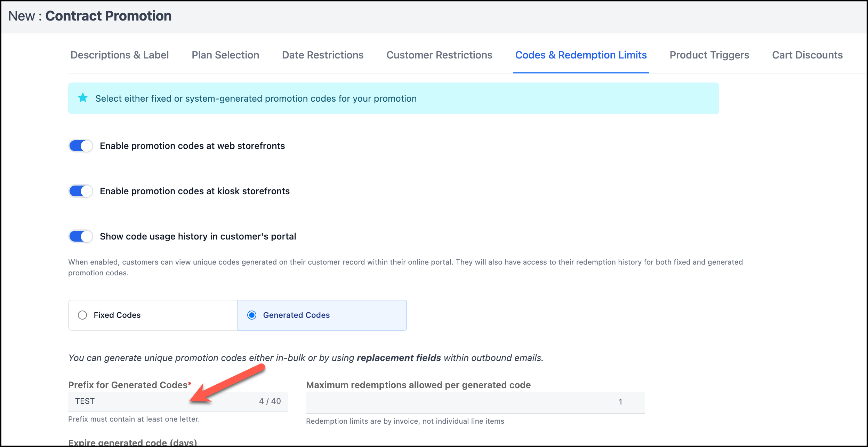Screen dimensions: 868x447
Task: Click the star icon in info banner
Action: (x=83, y=98)
